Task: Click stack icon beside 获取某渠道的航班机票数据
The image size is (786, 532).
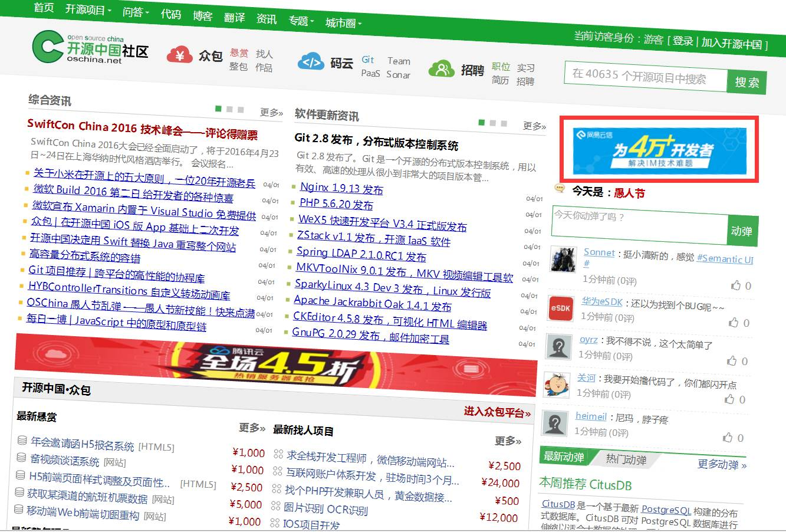Action: tap(19, 492)
